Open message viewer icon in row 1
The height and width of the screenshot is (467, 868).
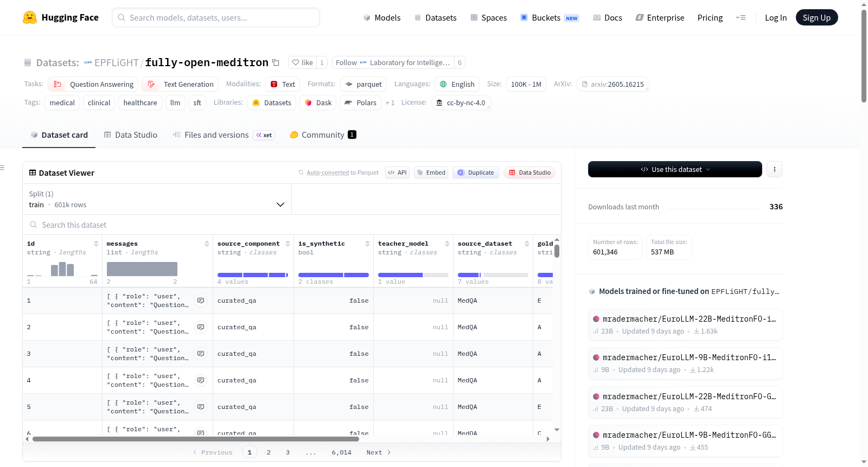click(x=201, y=300)
